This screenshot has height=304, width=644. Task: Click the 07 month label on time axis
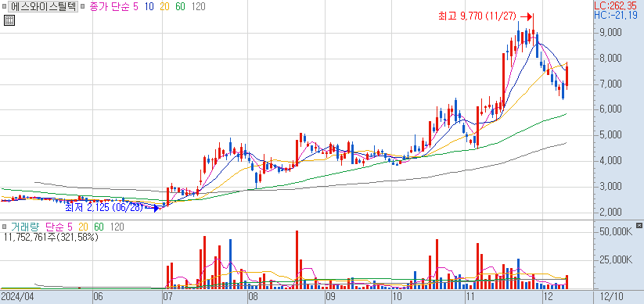coord(168,297)
